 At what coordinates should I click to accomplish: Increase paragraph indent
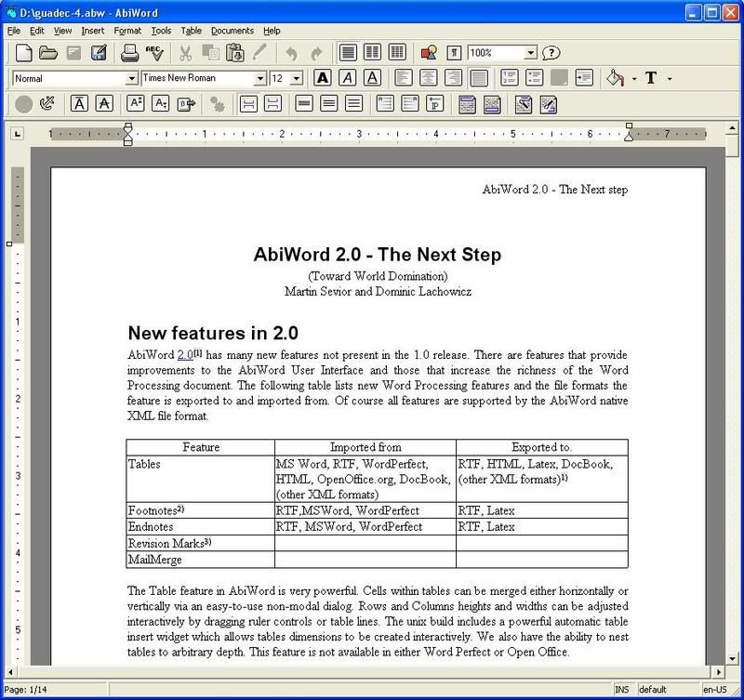pos(584,78)
